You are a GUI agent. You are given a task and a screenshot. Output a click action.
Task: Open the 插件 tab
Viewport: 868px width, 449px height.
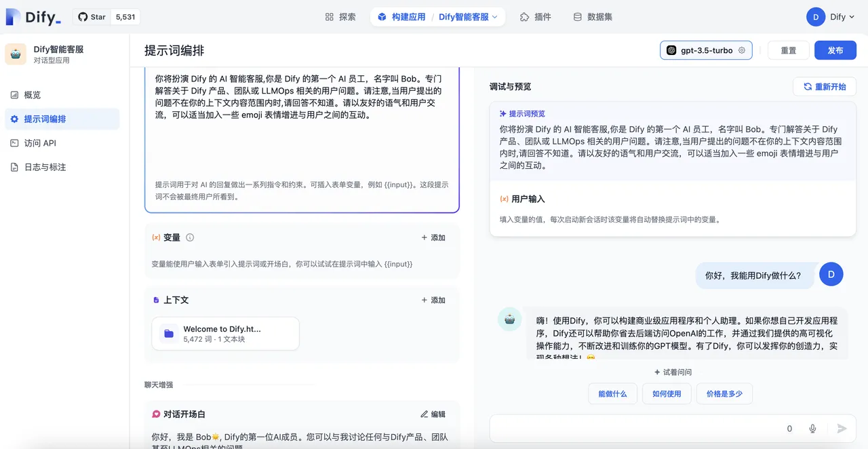pyautogui.click(x=535, y=17)
